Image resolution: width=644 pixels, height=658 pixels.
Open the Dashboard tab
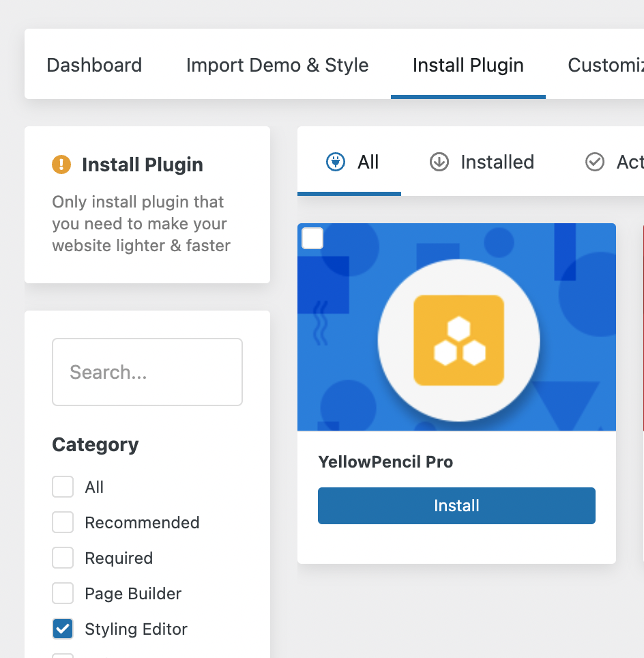coord(94,65)
